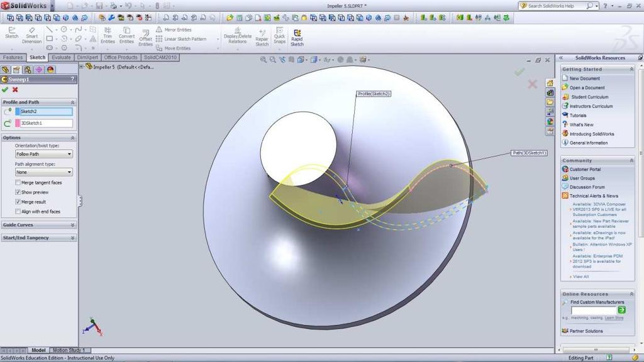Choose the Trim Entities tool

(x=108, y=36)
